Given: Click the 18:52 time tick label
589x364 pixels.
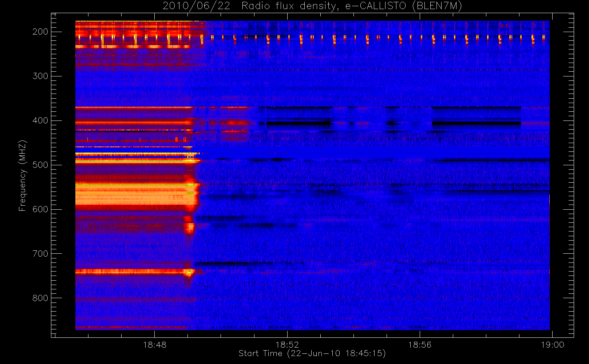Looking at the screenshot, I should click(x=287, y=345).
